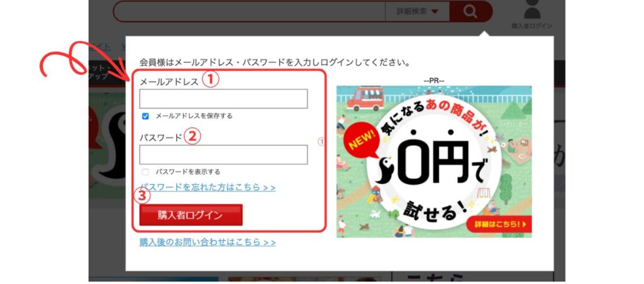Open the buyer login user silhouette icon
Screen dimensions: 644x284
point(532,9)
